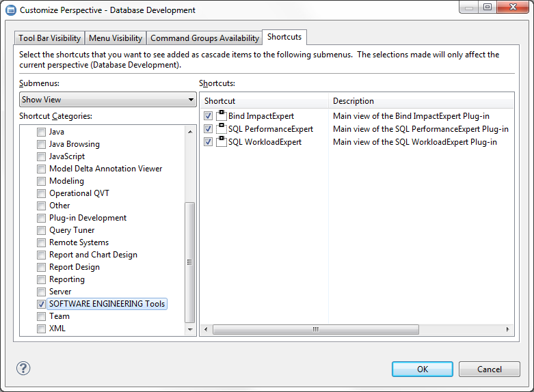Image resolution: width=534 pixels, height=392 pixels.
Task: Enable the Plug-in Development category checkbox
Action: [42, 218]
